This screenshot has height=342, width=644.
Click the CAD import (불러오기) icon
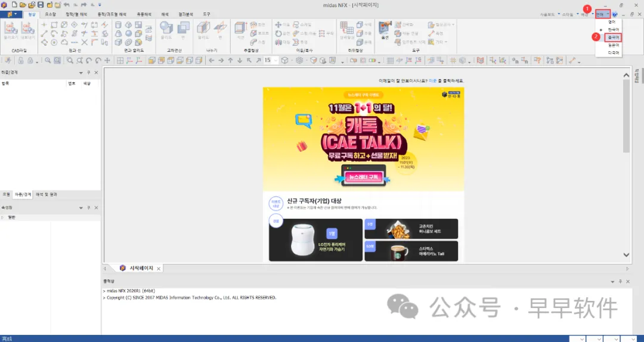coord(11,31)
